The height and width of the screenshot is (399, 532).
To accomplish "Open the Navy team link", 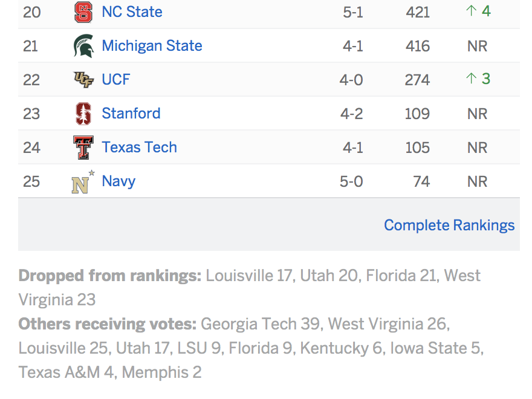I will tap(118, 181).
